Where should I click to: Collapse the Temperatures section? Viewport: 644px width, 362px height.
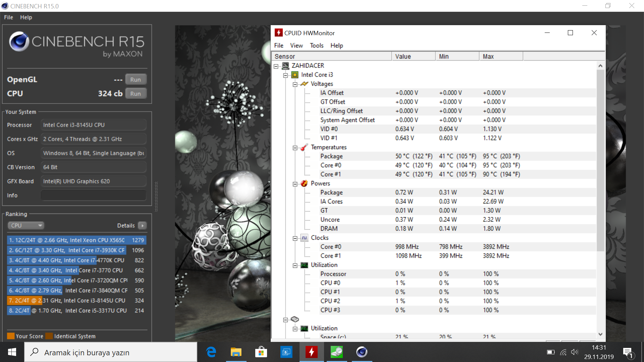click(x=295, y=148)
